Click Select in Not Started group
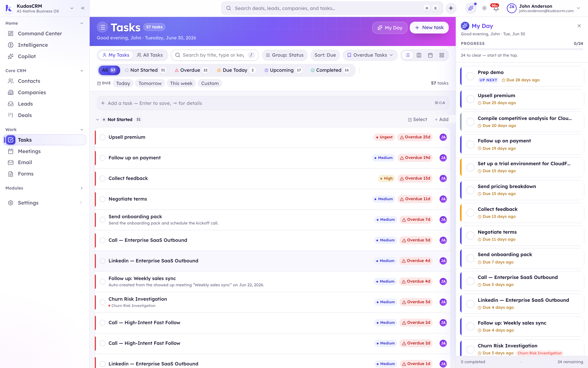The image size is (588, 368). pos(417,119)
